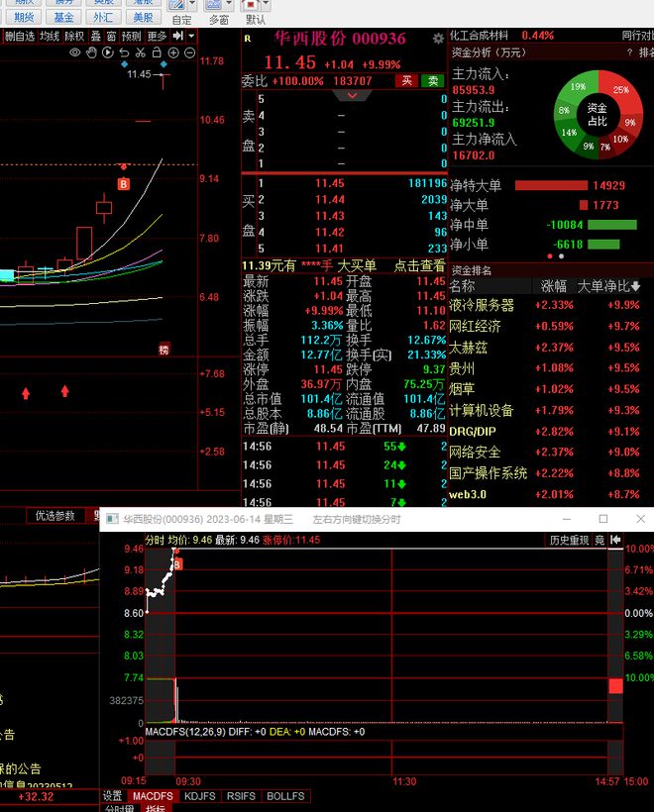Viewport: 654px width, 812px height.
Task: Click the red 买 buy button
Action: (407, 80)
